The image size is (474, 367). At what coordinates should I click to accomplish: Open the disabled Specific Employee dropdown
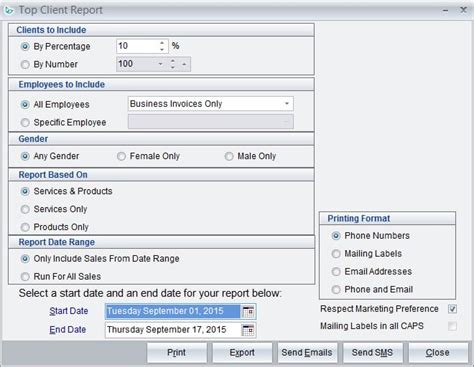point(211,122)
